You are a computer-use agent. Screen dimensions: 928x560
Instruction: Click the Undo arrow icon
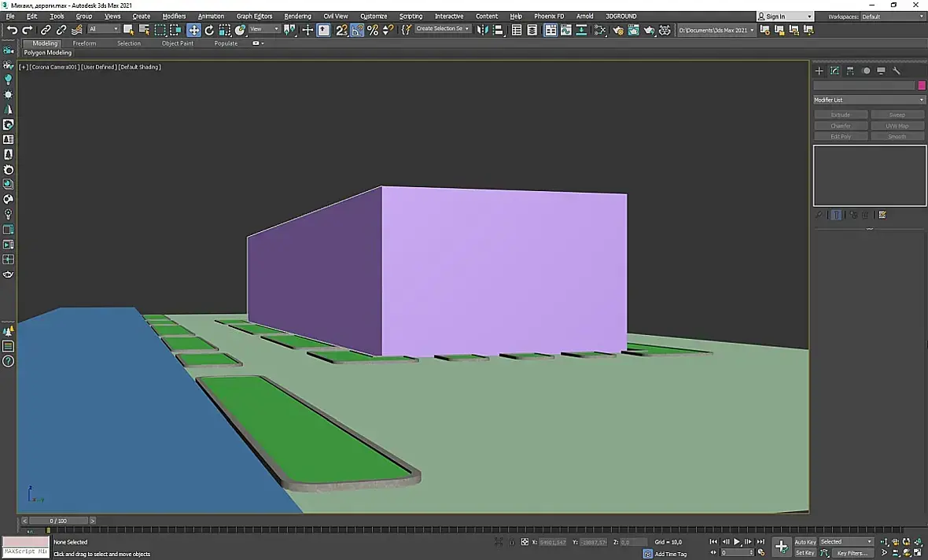coord(12,30)
